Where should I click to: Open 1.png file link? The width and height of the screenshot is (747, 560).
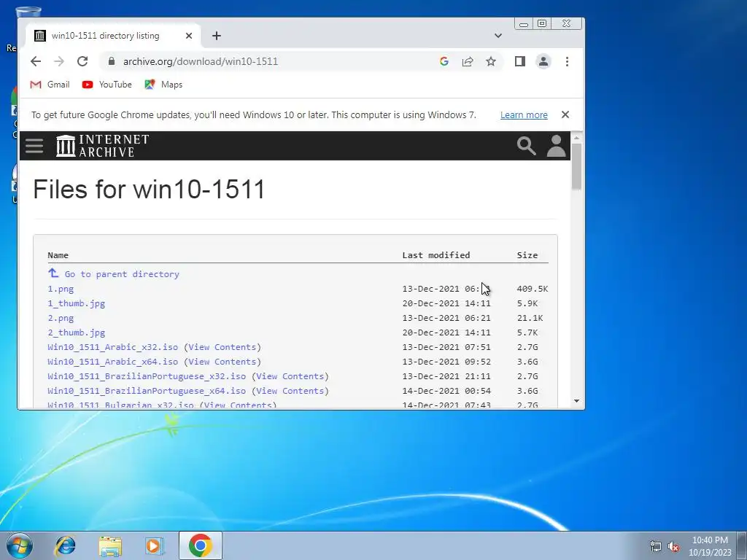tap(61, 289)
